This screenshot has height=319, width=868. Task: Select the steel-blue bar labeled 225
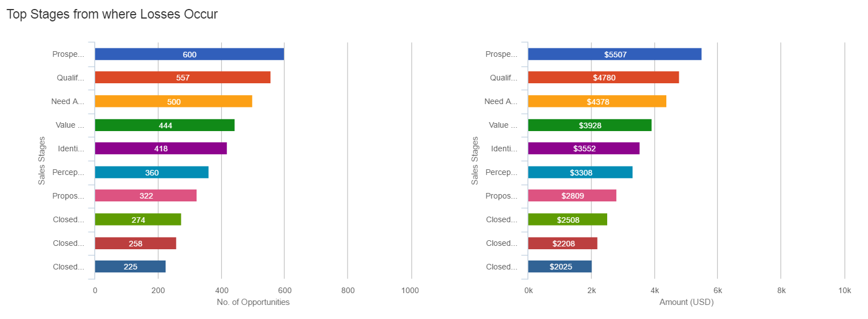[x=130, y=267]
